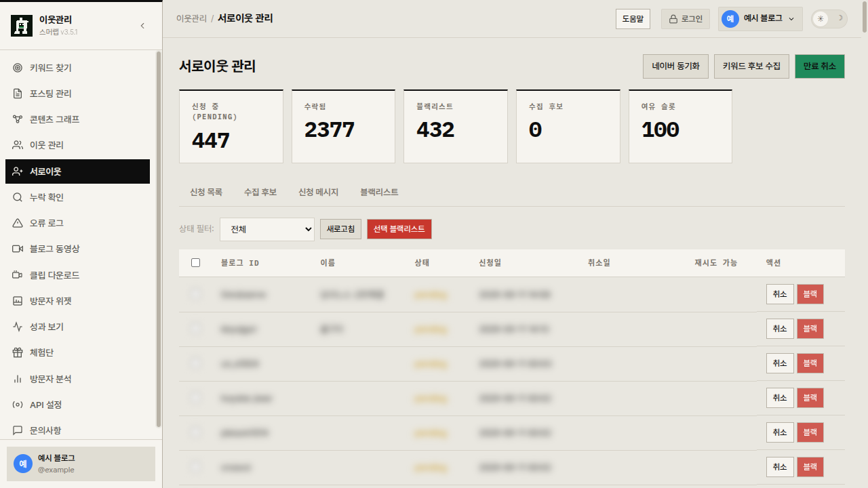Click the 블랙리스트 432 stat card

[x=456, y=127]
